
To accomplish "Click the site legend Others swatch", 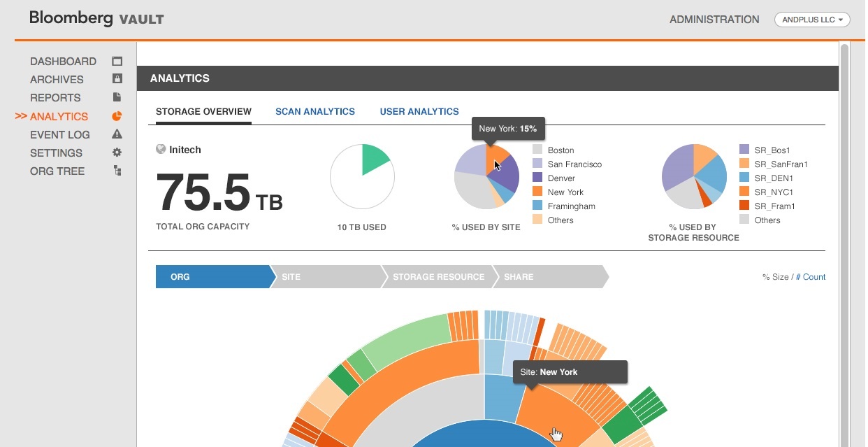I will pyautogui.click(x=537, y=220).
